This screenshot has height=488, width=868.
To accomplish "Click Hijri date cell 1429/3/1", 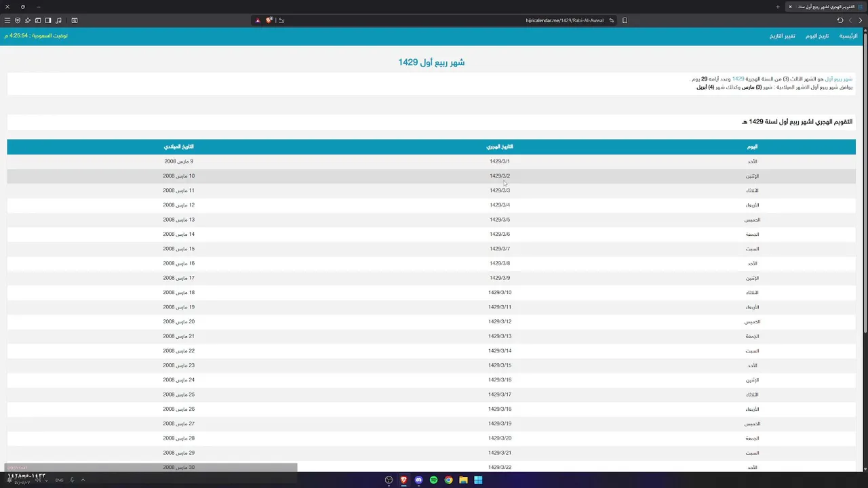I will click(x=500, y=161).
